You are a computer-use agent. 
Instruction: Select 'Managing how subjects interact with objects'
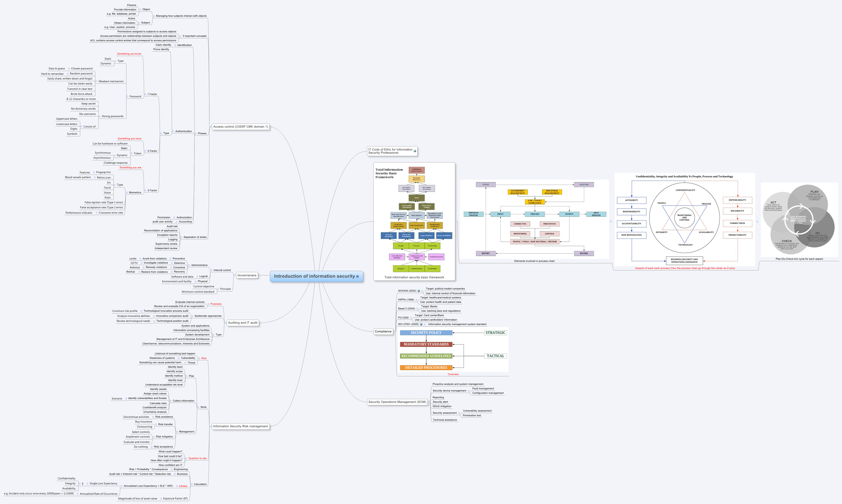tap(181, 16)
